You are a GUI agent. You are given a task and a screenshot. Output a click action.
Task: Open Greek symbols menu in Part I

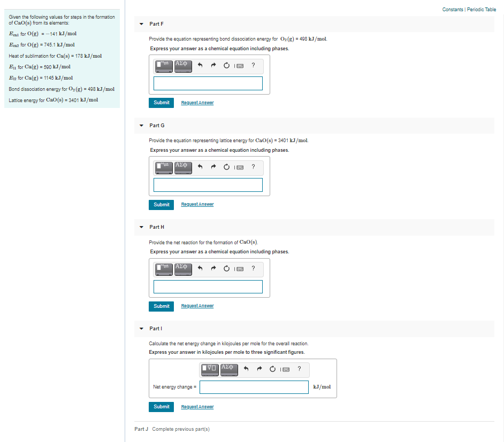click(229, 370)
